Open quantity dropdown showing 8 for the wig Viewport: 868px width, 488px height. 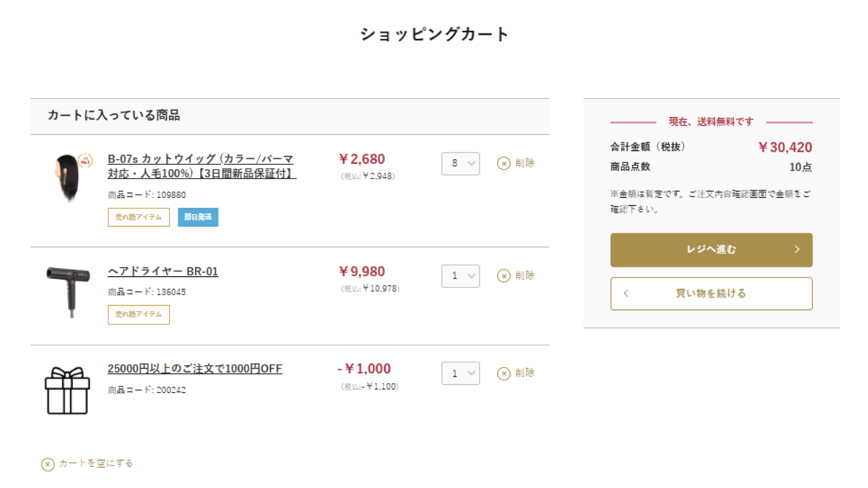click(461, 163)
